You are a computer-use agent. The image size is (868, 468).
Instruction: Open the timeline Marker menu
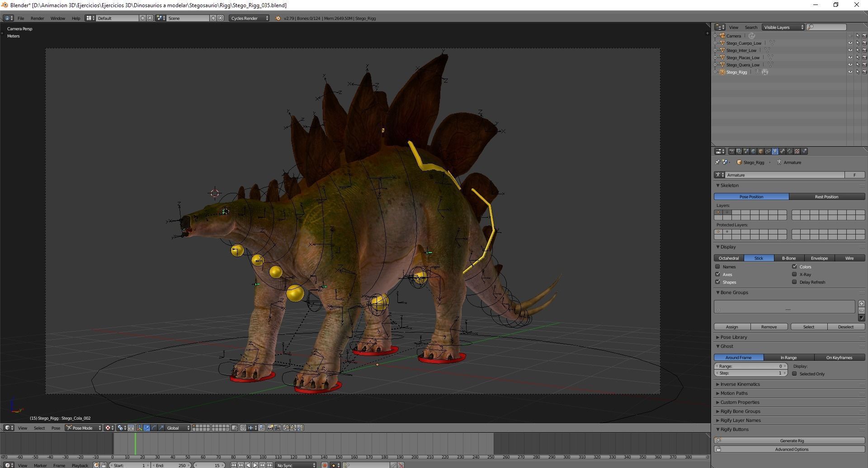[x=40, y=465]
